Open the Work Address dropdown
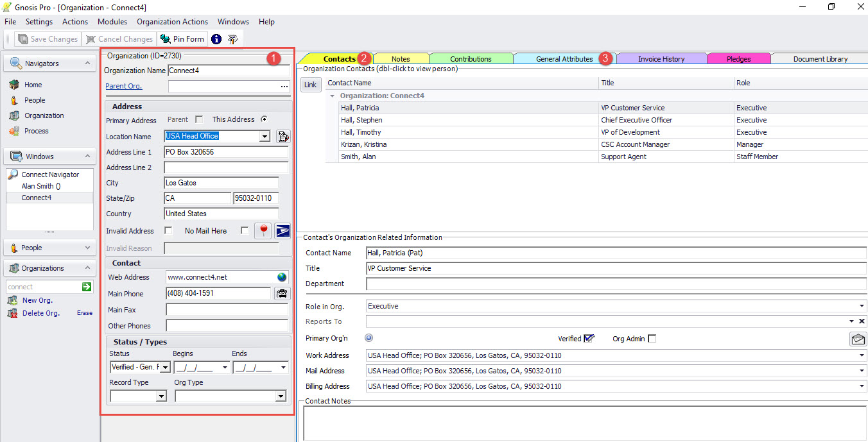Viewport: 868px width, 442px height. (862, 355)
